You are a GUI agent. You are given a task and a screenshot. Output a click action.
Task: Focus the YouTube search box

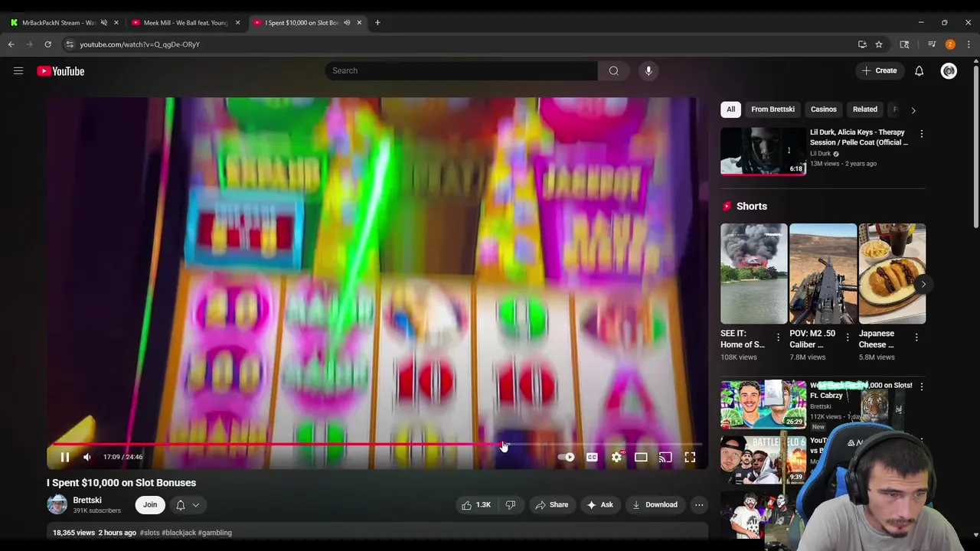[461, 70]
